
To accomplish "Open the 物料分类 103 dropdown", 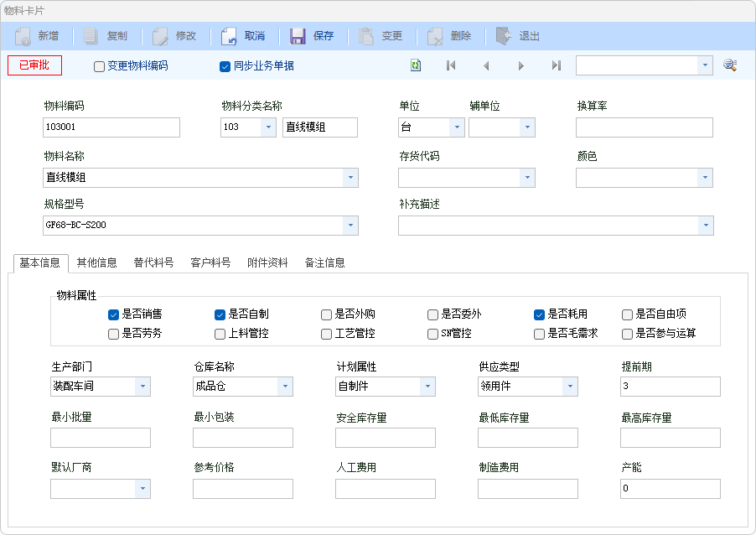I will (268, 127).
